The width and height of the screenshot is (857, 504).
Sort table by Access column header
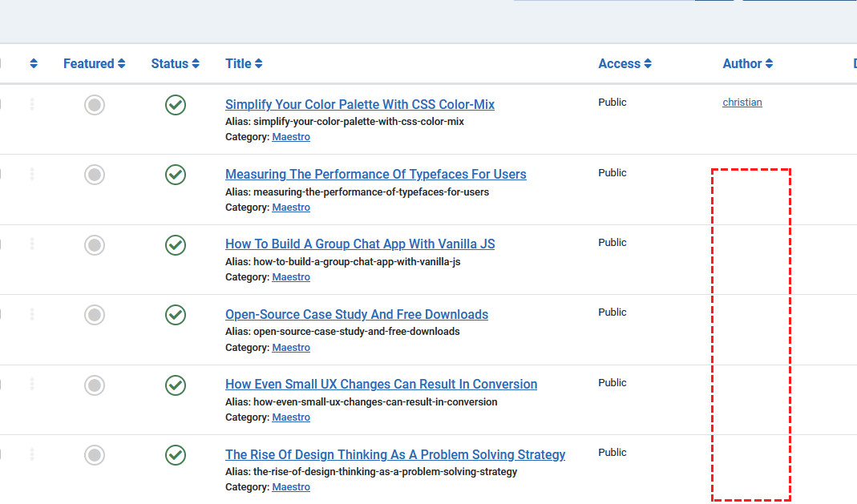(624, 64)
